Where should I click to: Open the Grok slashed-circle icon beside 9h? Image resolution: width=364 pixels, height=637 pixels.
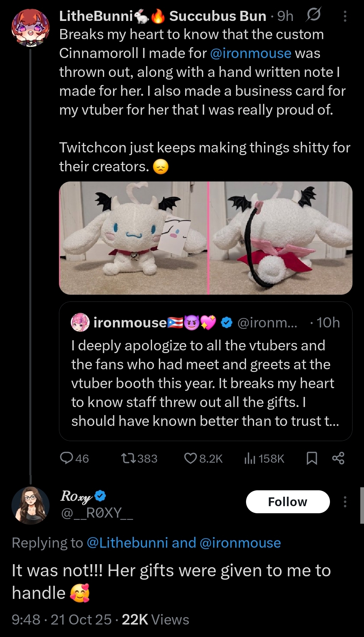[x=313, y=15]
